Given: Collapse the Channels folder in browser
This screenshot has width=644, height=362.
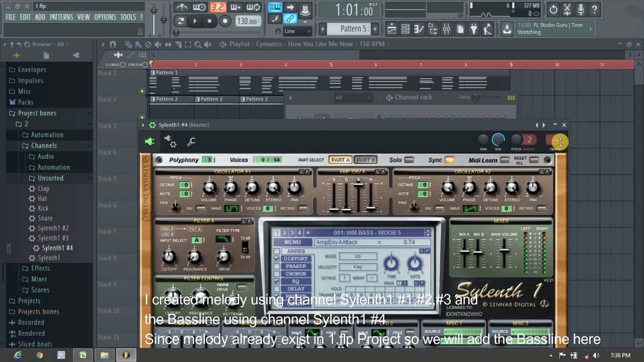Looking at the screenshot, I should point(44,146).
